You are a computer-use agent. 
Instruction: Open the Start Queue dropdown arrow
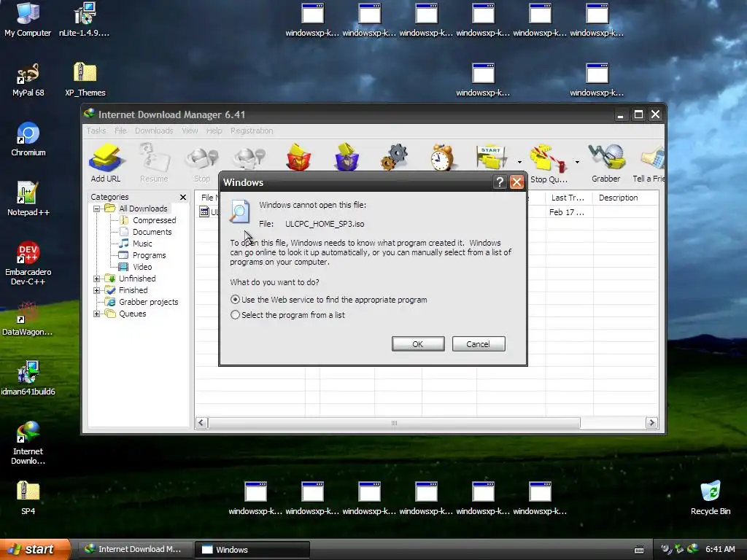click(519, 163)
